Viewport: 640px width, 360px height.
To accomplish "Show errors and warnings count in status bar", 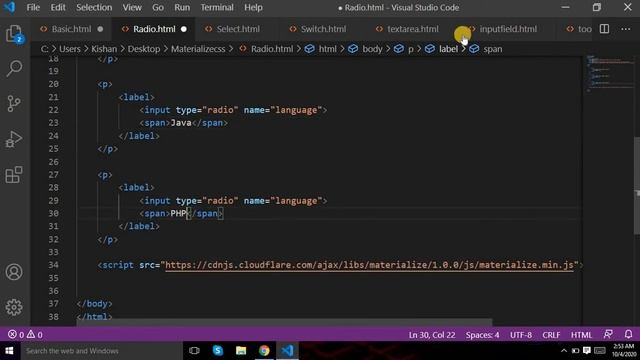I will pos(25,335).
